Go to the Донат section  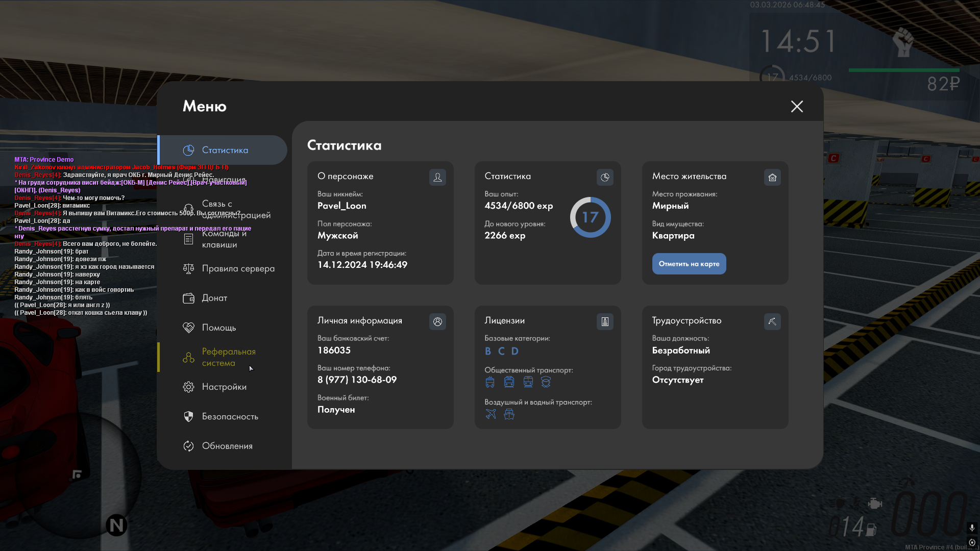[214, 298]
